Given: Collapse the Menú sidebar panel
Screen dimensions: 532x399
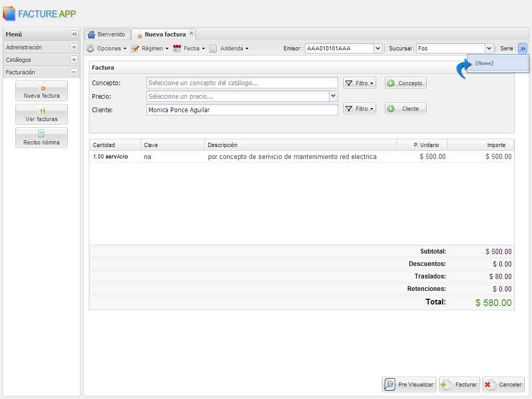Looking at the screenshot, I should coord(74,34).
